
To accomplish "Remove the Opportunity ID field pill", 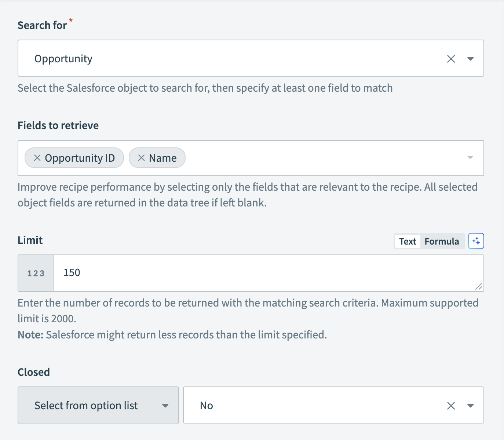I will [37, 158].
